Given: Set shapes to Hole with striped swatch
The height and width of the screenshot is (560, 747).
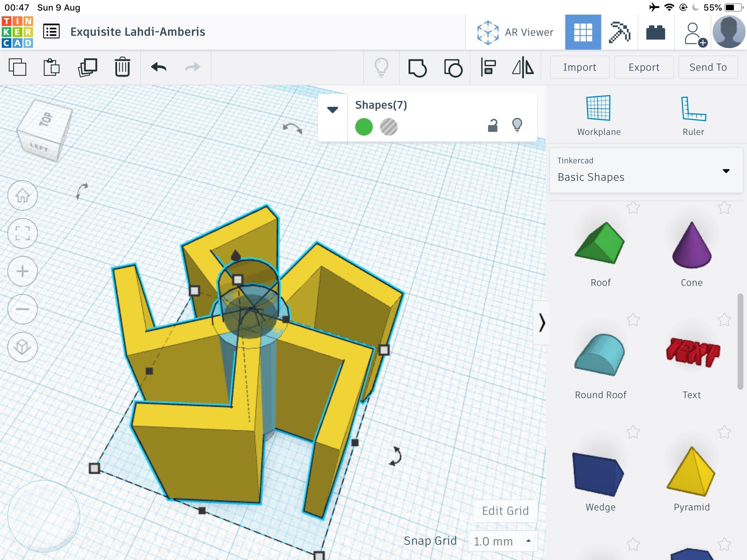Looking at the screenshot, I should (389, 127).
